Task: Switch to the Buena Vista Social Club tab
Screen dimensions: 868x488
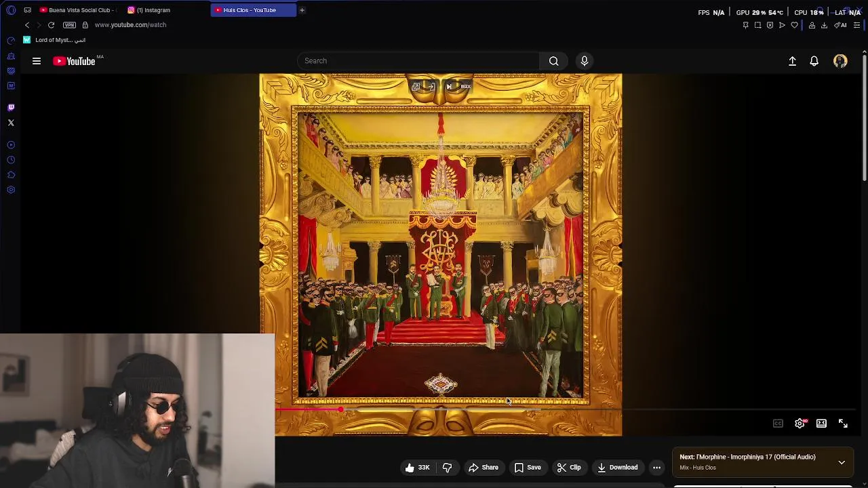Action: point(79,10)
